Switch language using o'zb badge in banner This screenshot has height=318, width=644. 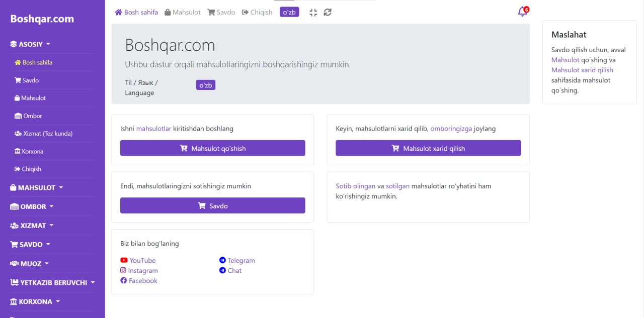(205, 85)
